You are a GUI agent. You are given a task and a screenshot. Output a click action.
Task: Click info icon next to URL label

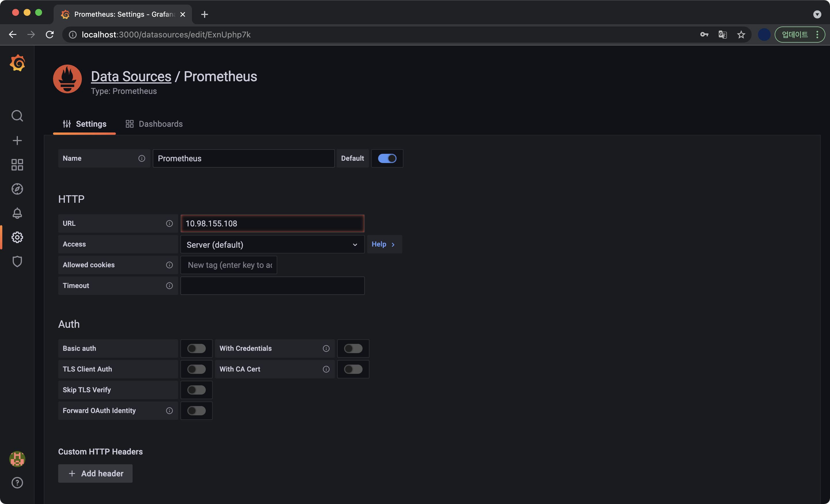(169, 223)
